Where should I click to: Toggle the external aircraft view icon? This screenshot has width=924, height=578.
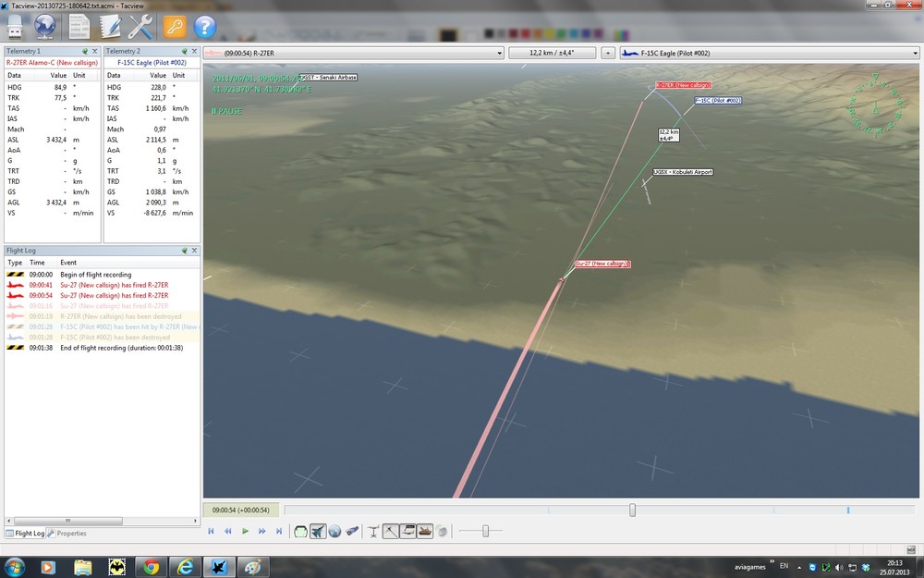(318, 532)
